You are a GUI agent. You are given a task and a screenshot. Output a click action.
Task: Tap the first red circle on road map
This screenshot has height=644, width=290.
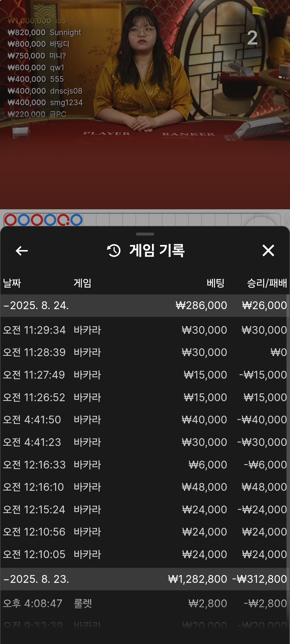click(x=11, y=220)
